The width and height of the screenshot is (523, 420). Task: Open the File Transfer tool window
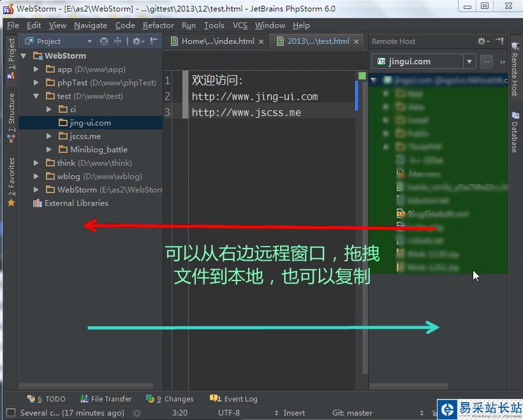coord(106,399)
